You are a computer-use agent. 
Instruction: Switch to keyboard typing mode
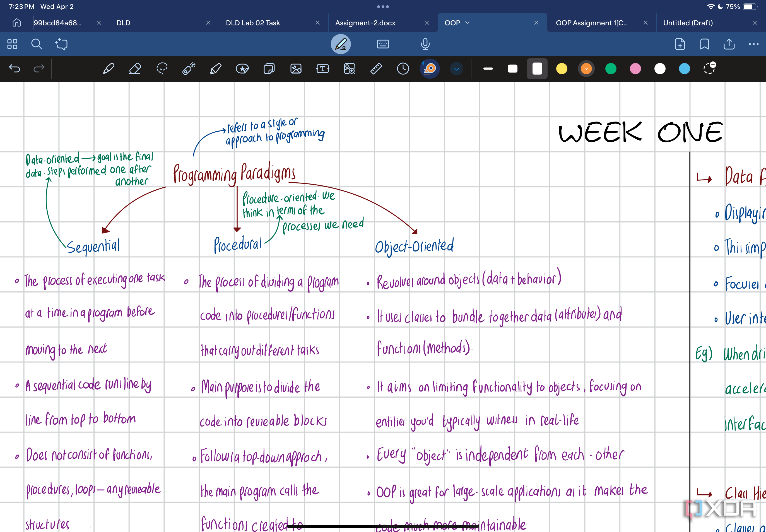(x=383, y=44)
